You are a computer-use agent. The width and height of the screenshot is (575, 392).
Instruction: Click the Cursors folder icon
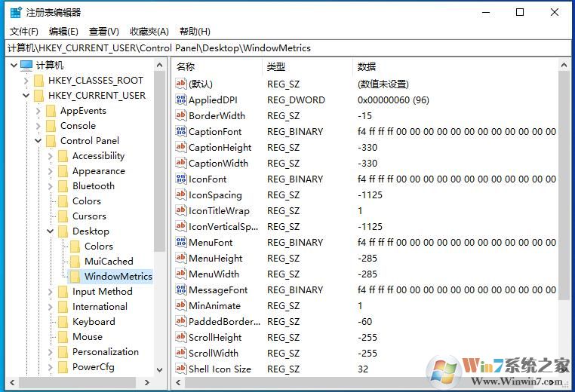(63, 216)
